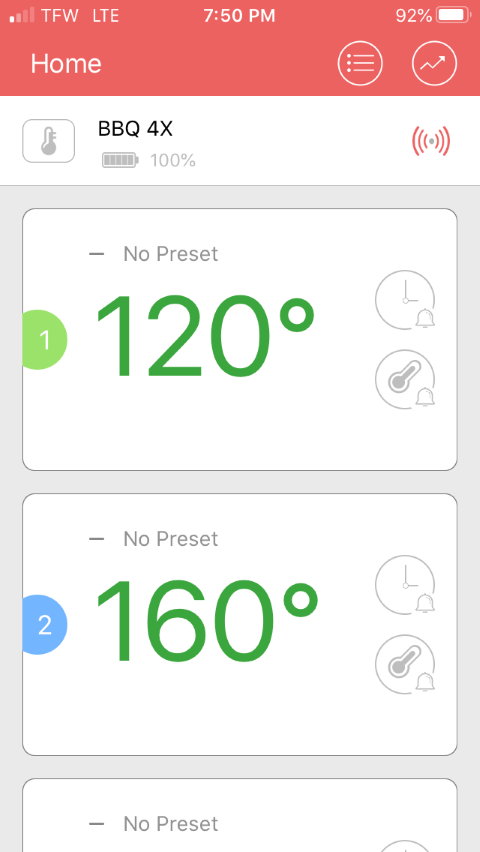
Task: Open the 120° temperature reading
Action: [x=205, y=336]
